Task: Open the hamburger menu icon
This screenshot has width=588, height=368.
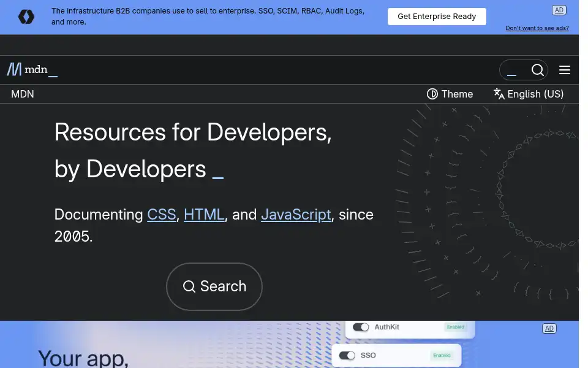Action: (x=564, y=70)
